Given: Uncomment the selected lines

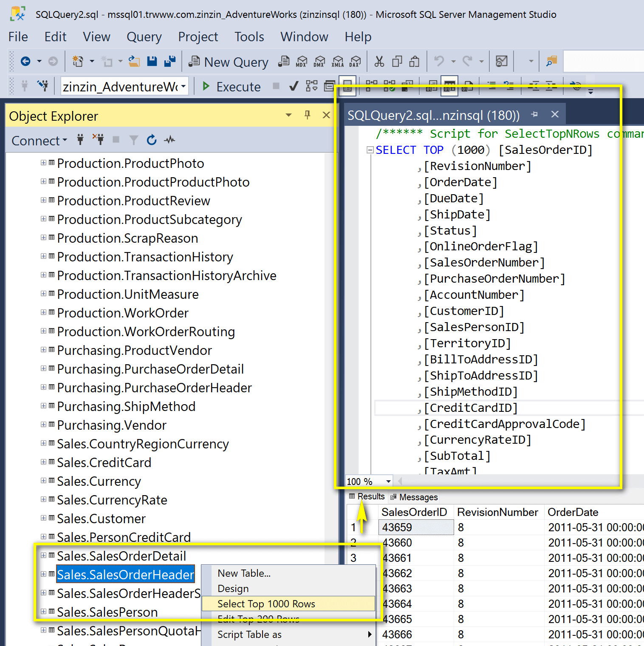Looking at the screenshot, I should tap(509, 86).
